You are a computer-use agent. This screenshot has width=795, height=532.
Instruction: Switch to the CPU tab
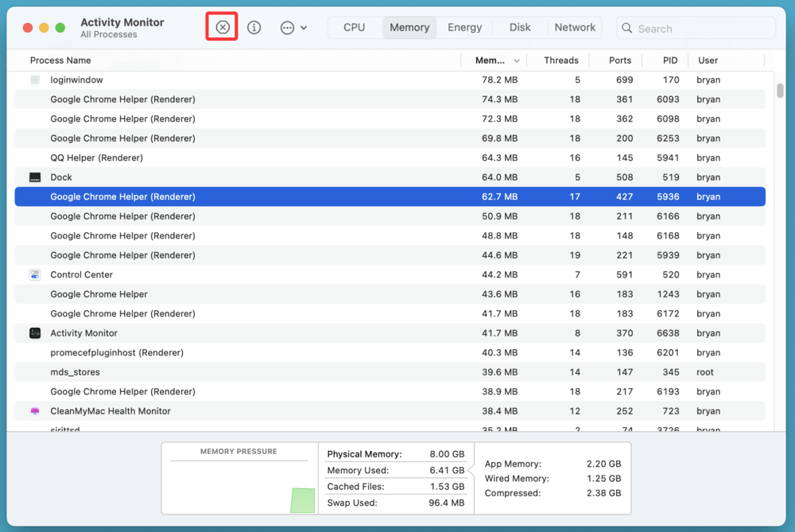353,26
